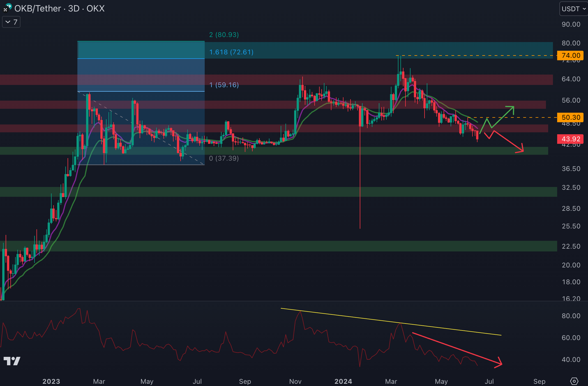
Task: Click the OKB/Tether · 3D · OKX title
Action: click(59, 9)
